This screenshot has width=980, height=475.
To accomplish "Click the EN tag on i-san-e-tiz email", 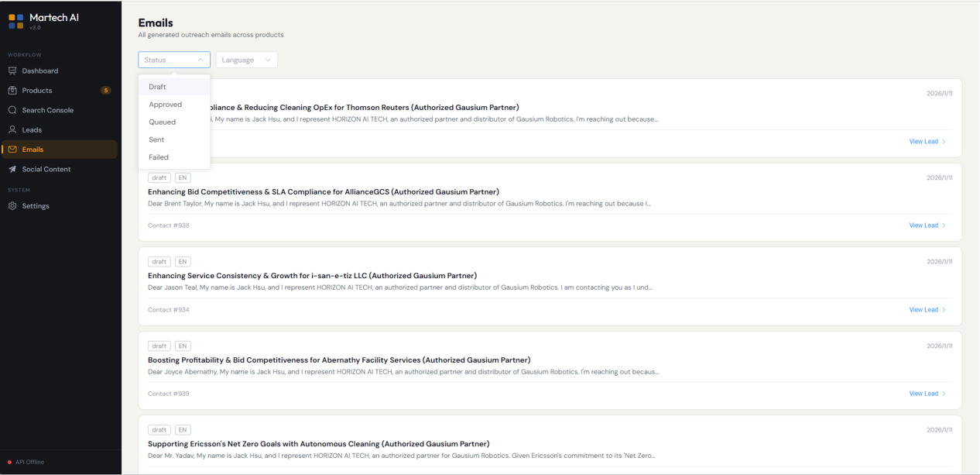I will tap(183, 262).
